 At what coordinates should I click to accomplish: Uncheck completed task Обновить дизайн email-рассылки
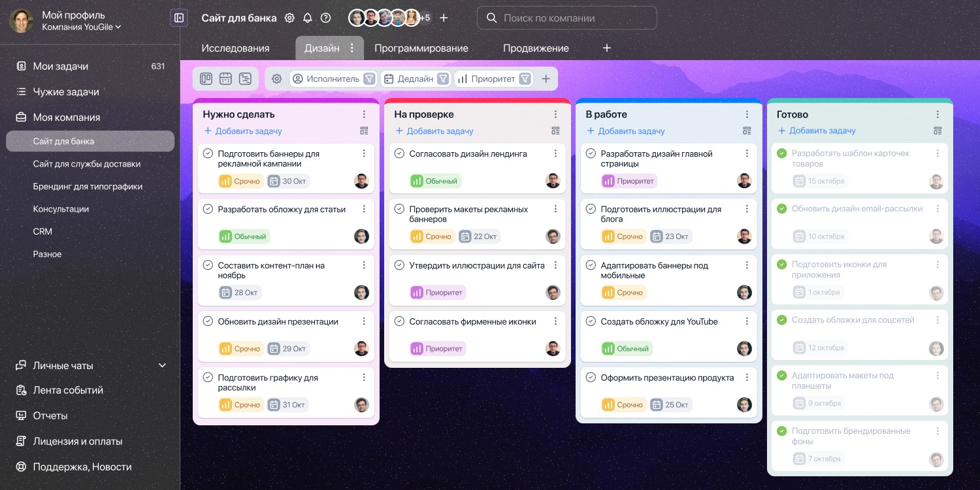click(x=781, y=209)
